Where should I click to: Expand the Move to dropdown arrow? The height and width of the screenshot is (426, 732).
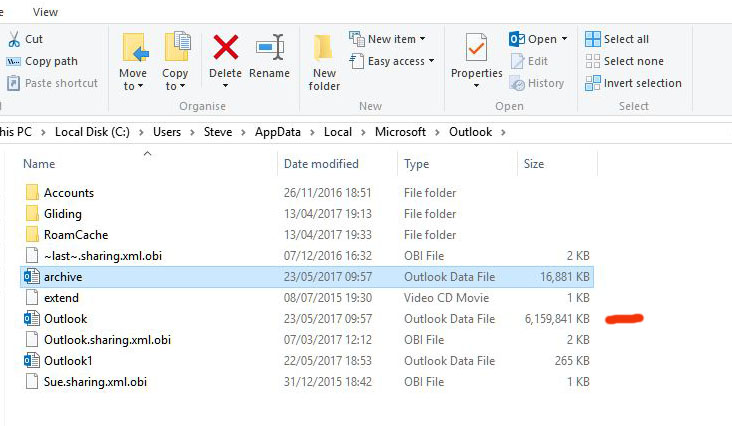point(141,86)
